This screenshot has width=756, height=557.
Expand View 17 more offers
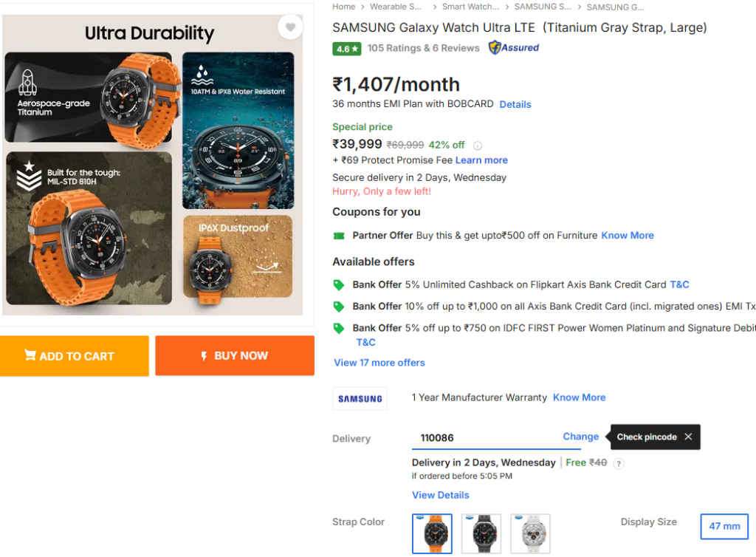point(379,363)
